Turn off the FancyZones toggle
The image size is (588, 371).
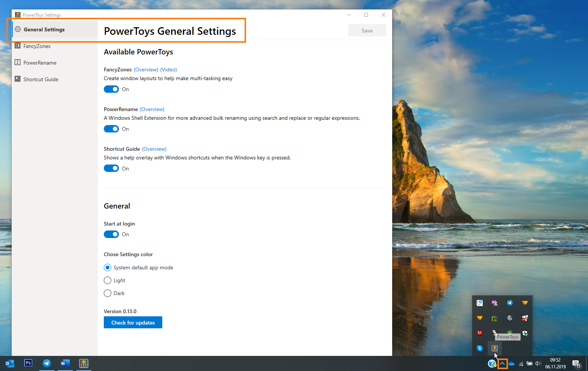[x=111, y=89]
